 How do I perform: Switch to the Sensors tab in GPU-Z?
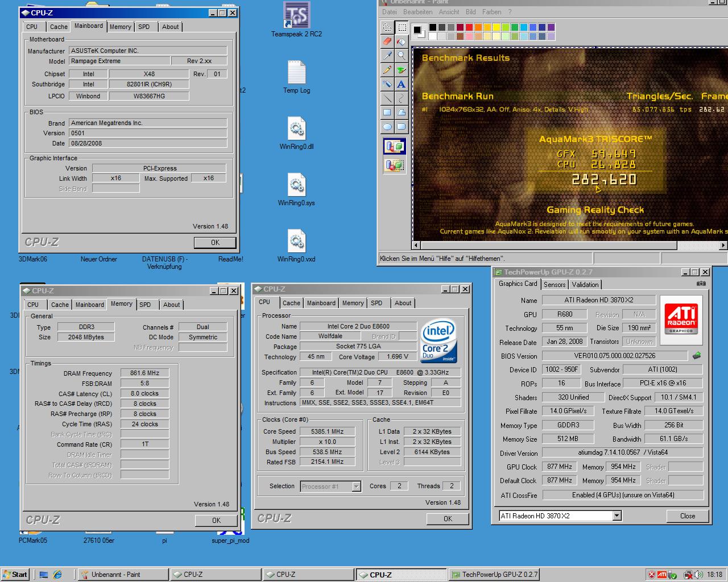pos(555,285)
